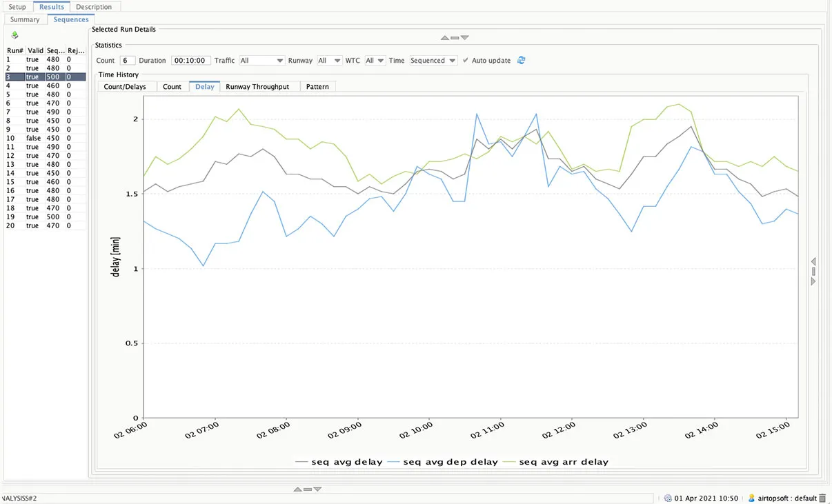Select run 8 in the runs table

(x=46, y=121)
